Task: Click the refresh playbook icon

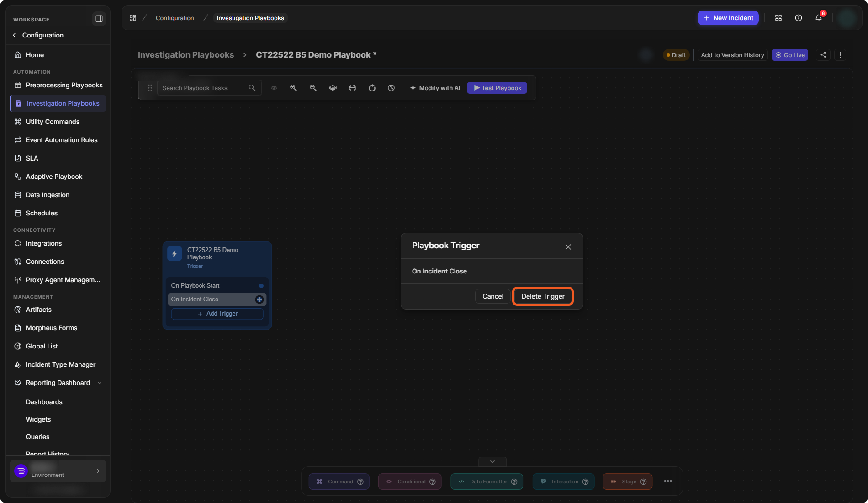Action: coord(372,88)
